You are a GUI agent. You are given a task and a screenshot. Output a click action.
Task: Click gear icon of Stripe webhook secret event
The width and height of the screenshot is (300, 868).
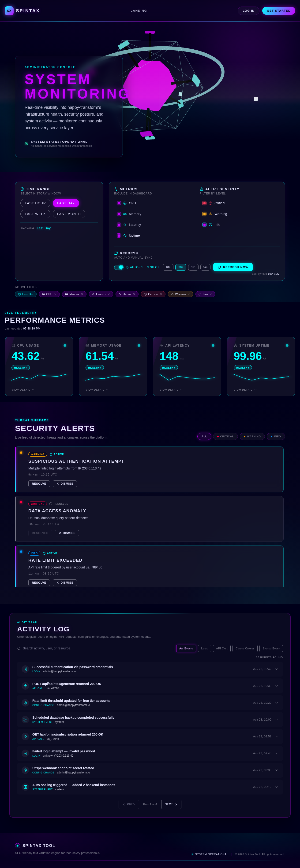click(x=25, y=770)
